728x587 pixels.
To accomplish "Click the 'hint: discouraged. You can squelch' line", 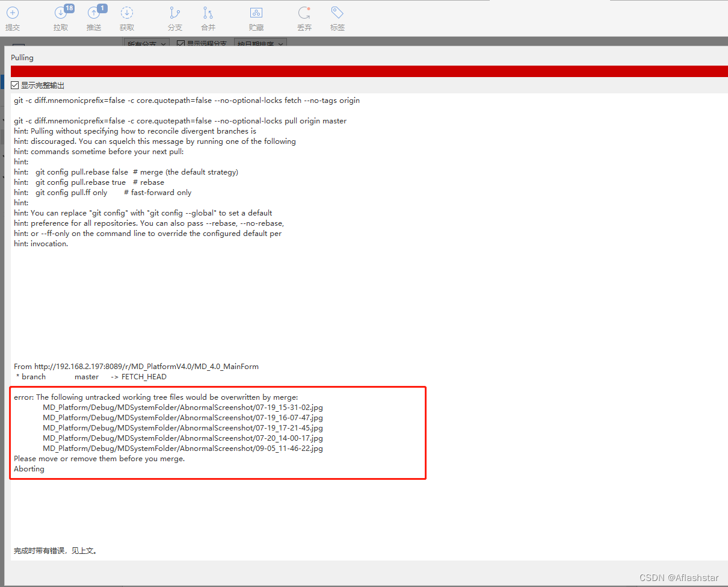I will 155,141.
